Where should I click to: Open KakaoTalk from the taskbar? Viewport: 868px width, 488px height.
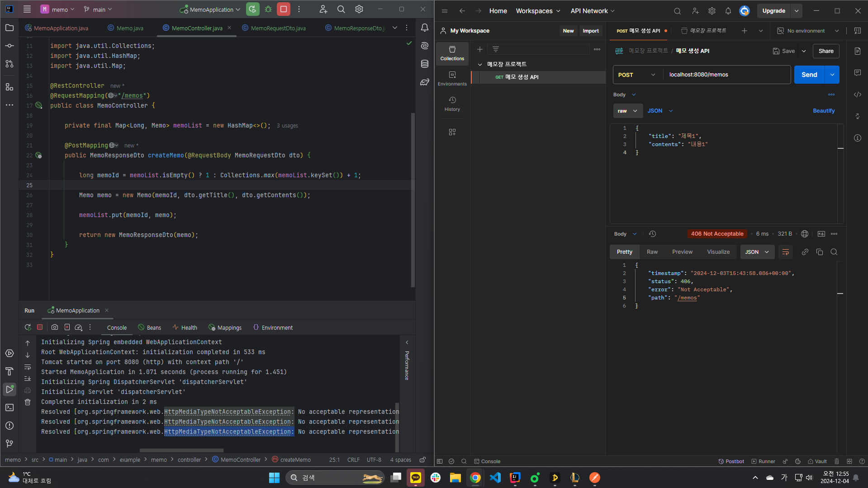pyautogui.click(x=415, y=478)
